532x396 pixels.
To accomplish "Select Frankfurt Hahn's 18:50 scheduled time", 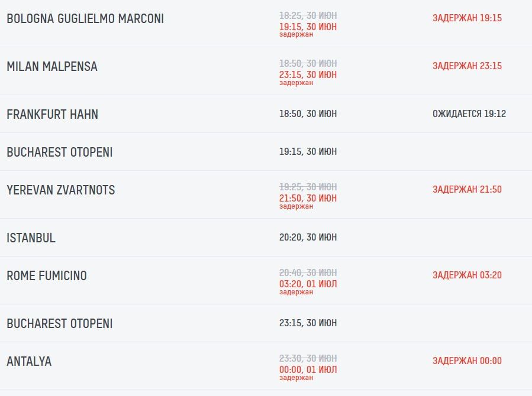I will (x=308, y=114).
